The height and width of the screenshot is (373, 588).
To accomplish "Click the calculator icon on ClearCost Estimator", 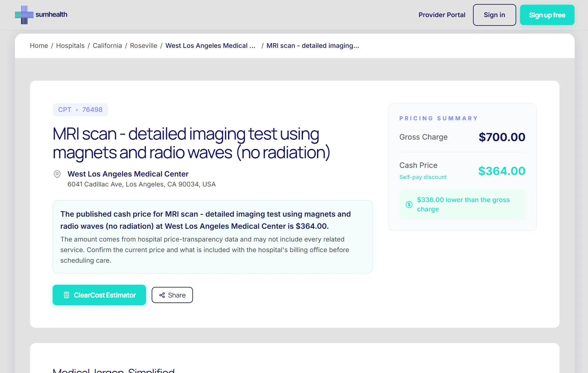I will [x=67, y=295].
